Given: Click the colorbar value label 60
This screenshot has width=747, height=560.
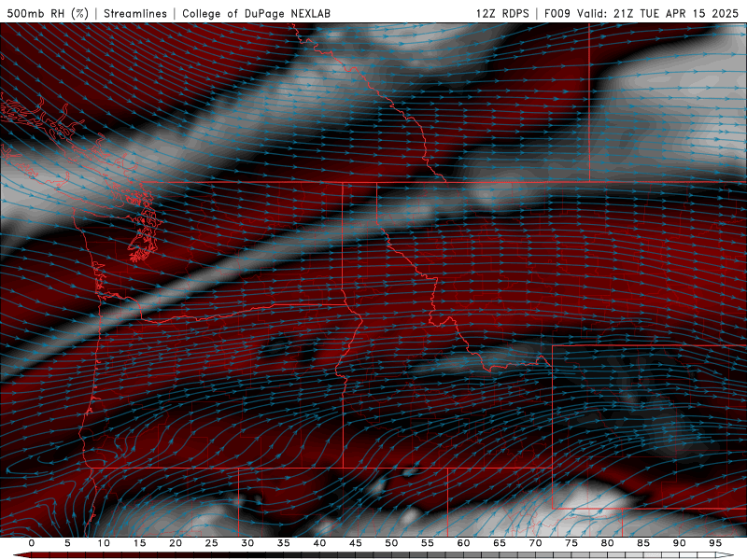Looking at the screenshot, I should (463, 543).
